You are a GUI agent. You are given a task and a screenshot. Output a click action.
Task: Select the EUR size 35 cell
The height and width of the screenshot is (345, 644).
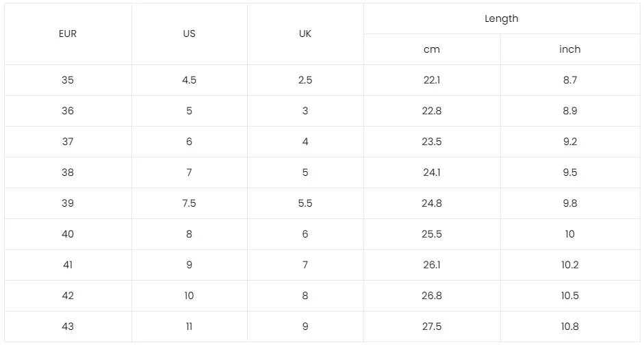(x=68, y=80)
